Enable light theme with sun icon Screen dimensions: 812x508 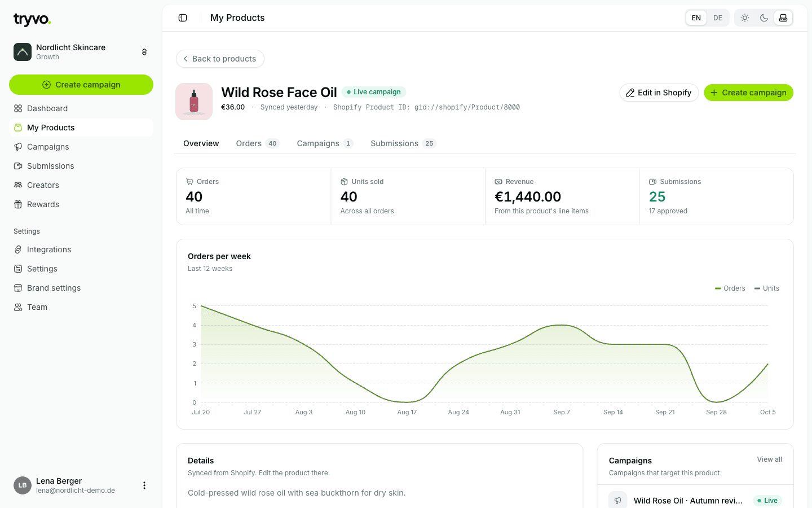click(745, 18)
